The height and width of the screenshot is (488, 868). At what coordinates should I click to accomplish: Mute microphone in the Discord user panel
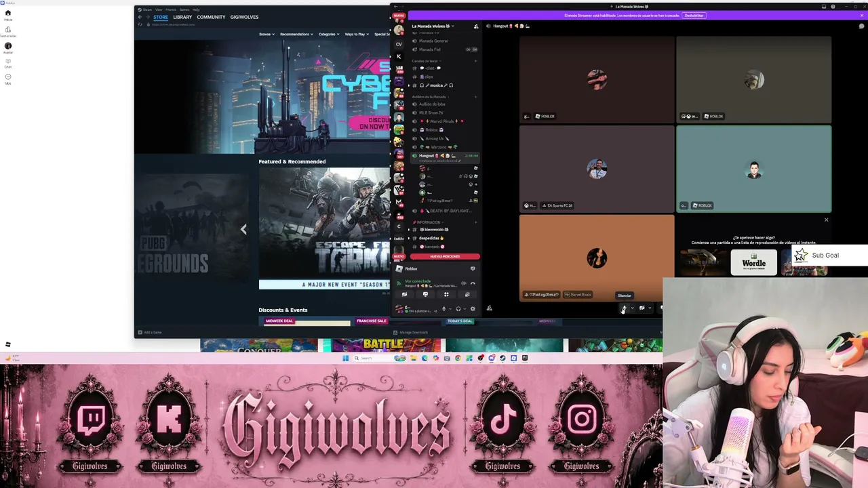(443, 309)
